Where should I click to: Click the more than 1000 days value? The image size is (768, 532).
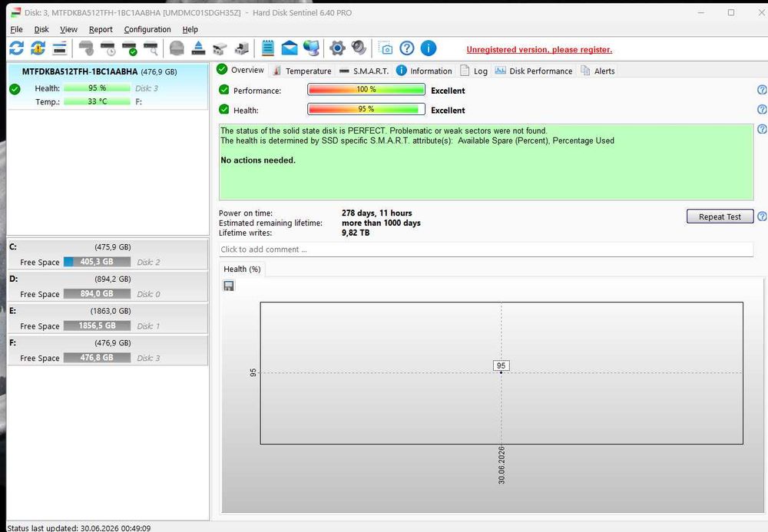pos(381,223)
